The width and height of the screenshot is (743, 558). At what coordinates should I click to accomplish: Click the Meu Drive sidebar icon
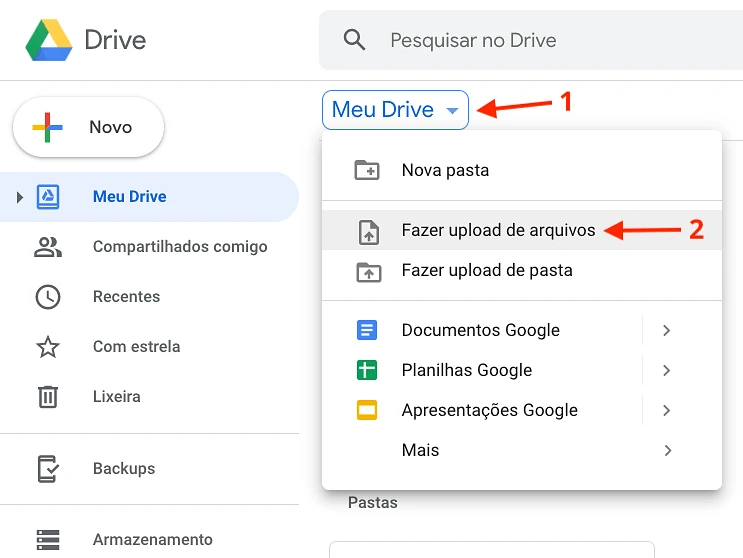pos(48,197)
